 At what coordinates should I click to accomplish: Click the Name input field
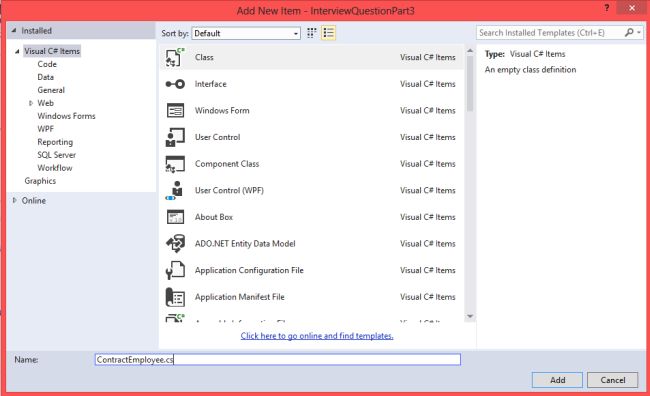pos(277,360)
